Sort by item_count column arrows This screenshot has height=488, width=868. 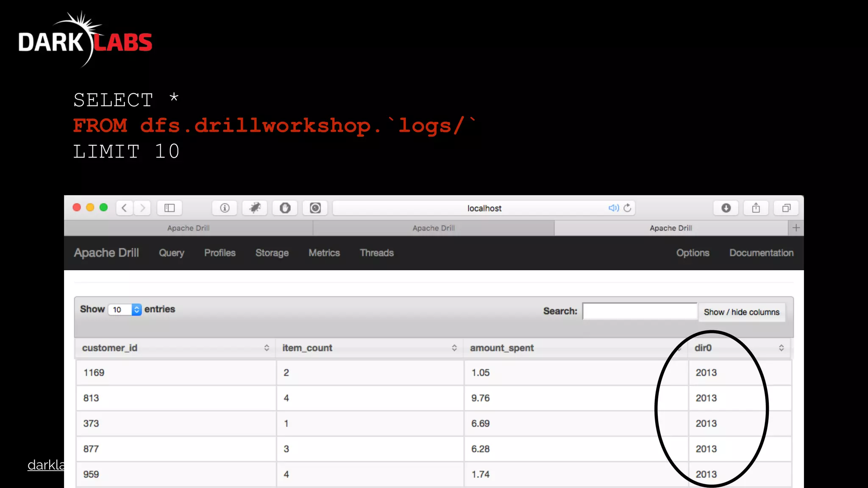click(454, 348)
